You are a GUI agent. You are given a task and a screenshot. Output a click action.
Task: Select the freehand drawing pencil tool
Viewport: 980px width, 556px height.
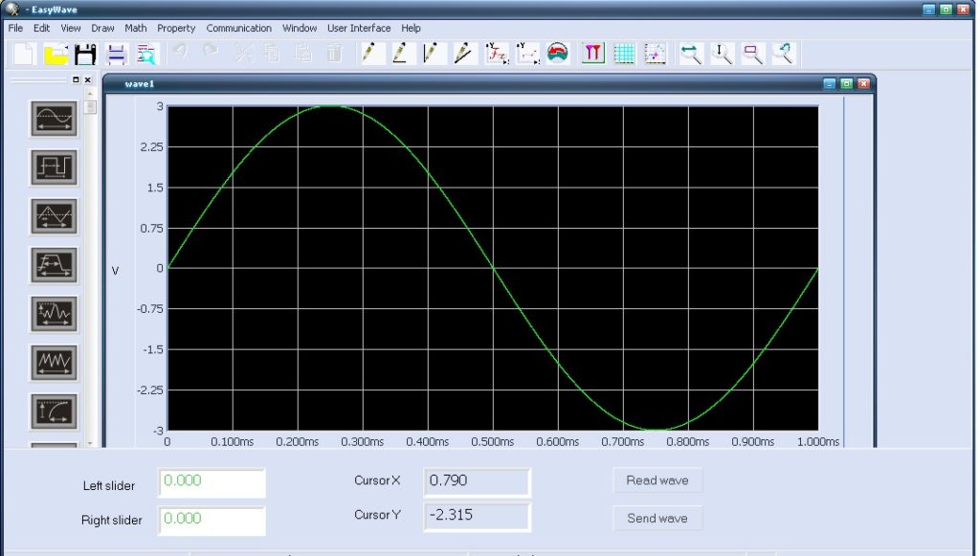click(x=368, y=54)
